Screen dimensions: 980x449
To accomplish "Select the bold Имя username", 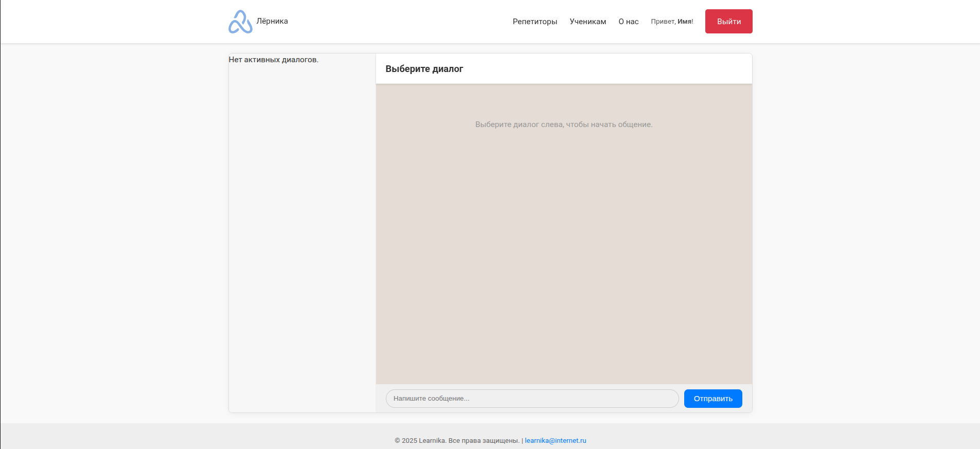I will point(684,22).
